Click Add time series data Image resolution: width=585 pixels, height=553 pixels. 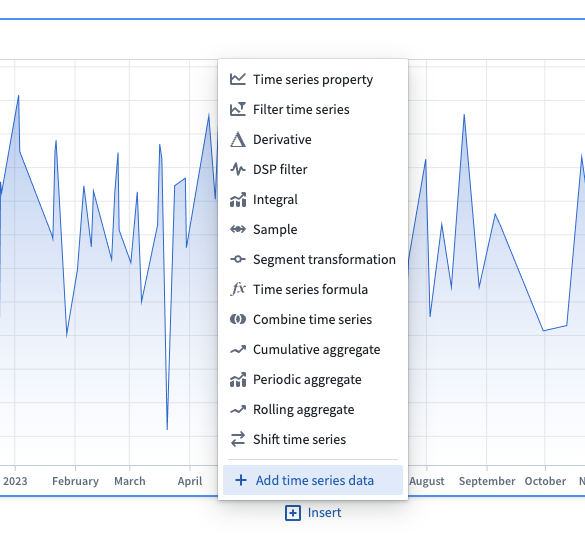pos(313,480)
